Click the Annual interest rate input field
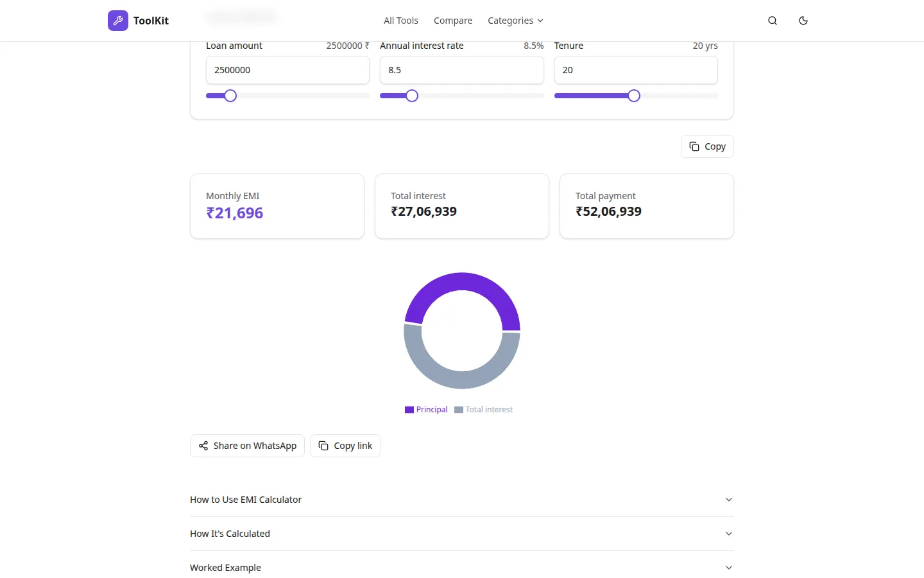The image size is (924, 578). [462, 70]
